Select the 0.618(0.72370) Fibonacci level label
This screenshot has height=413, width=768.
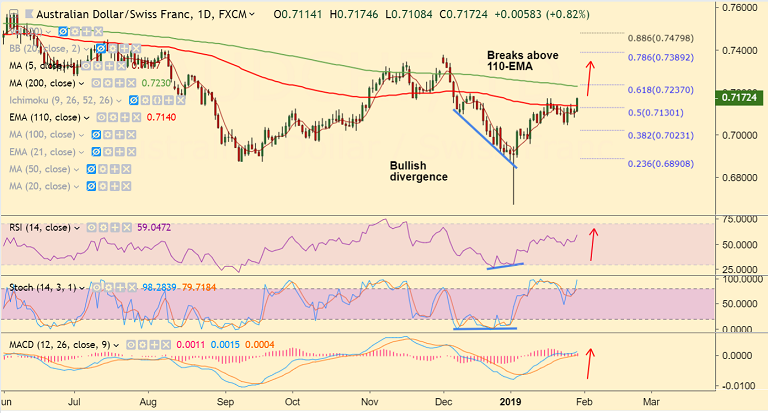[x=661, y=90]
